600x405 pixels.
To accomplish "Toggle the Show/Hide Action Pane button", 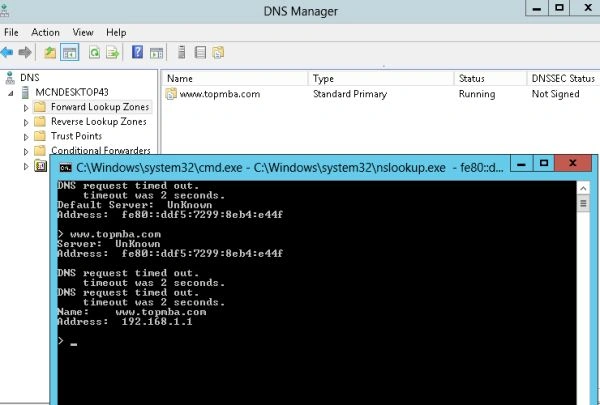I will [x=156, y=52].
